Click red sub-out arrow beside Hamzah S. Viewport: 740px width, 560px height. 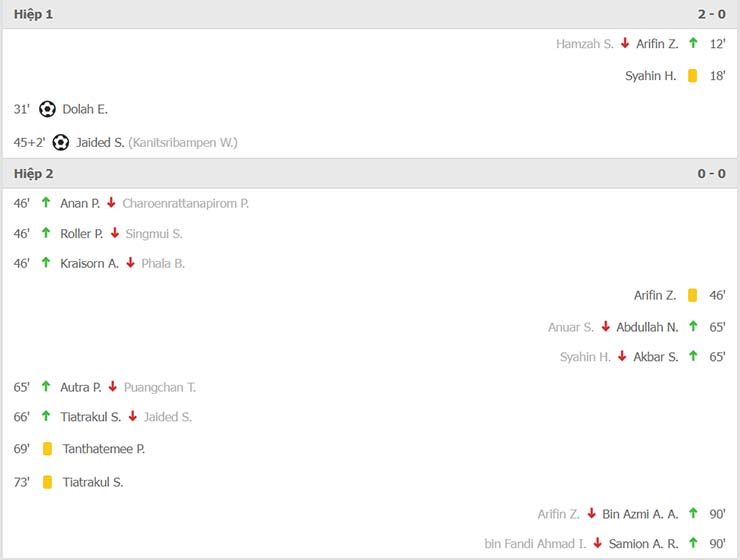coord(625,44)
